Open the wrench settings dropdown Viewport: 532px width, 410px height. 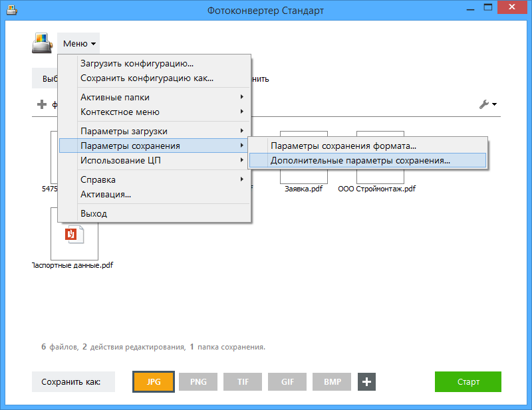(488, 104)
